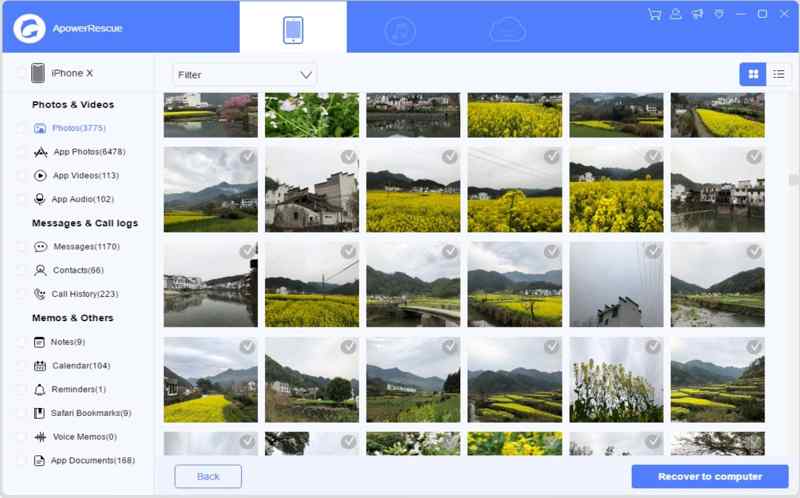The image size is (800, 498).
Task: Click the Back button
Action: point(208,476)
